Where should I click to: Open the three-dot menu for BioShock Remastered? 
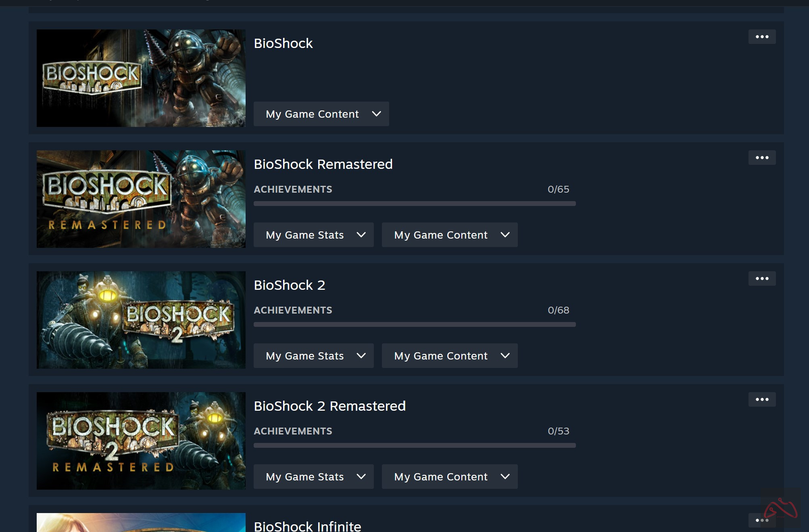[x=762, y=158]
